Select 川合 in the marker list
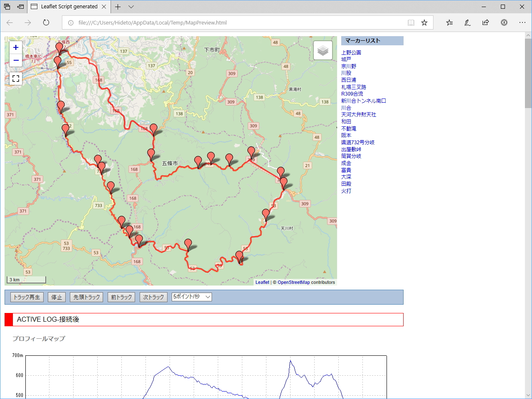532x399 pixels. tap(346, 108)
